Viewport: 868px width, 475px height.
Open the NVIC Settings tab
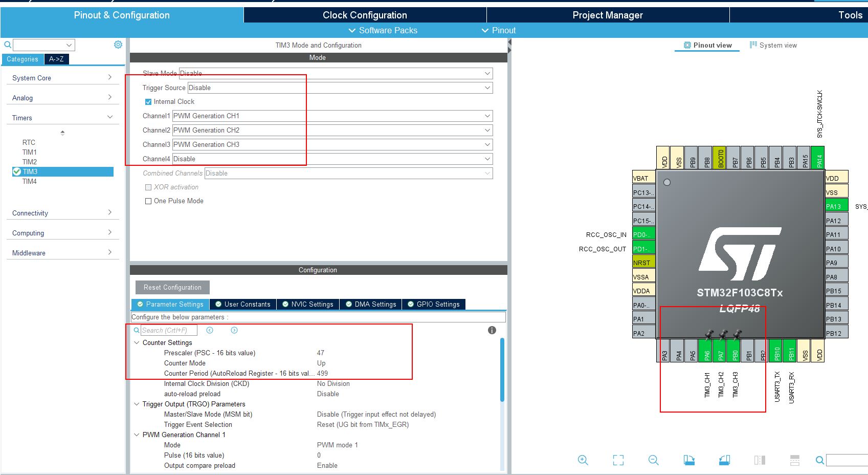[x=307, y=304]
